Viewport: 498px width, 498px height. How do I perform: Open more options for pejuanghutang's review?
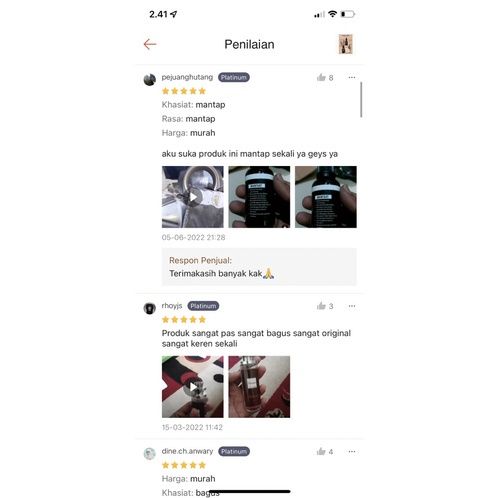pos(352,77)
